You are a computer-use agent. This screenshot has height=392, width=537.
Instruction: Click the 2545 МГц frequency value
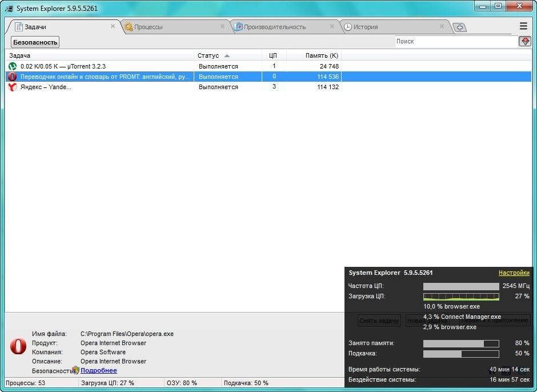pyautogui.click(x=516, y=286)
